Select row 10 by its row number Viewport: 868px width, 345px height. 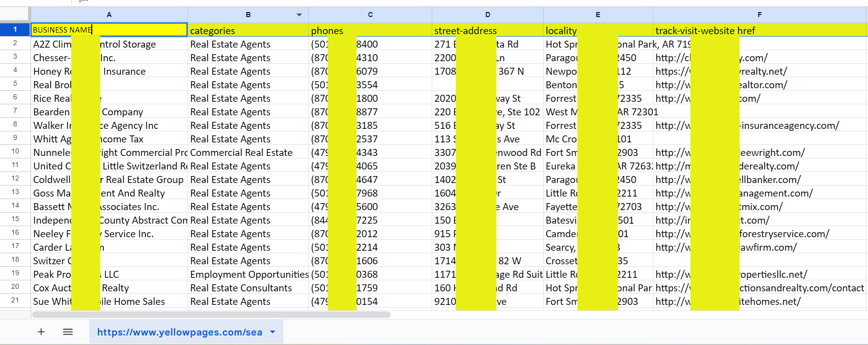tap(15, 151)
